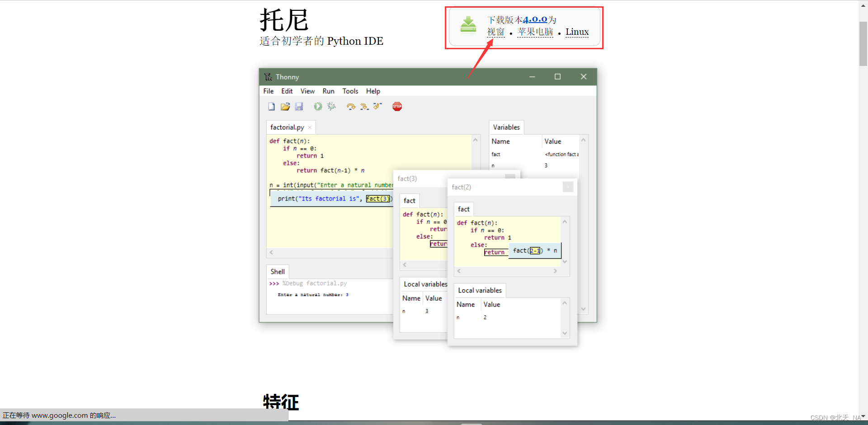Open the Edit menu
868x425 pixels.
(x=287, y=91)
